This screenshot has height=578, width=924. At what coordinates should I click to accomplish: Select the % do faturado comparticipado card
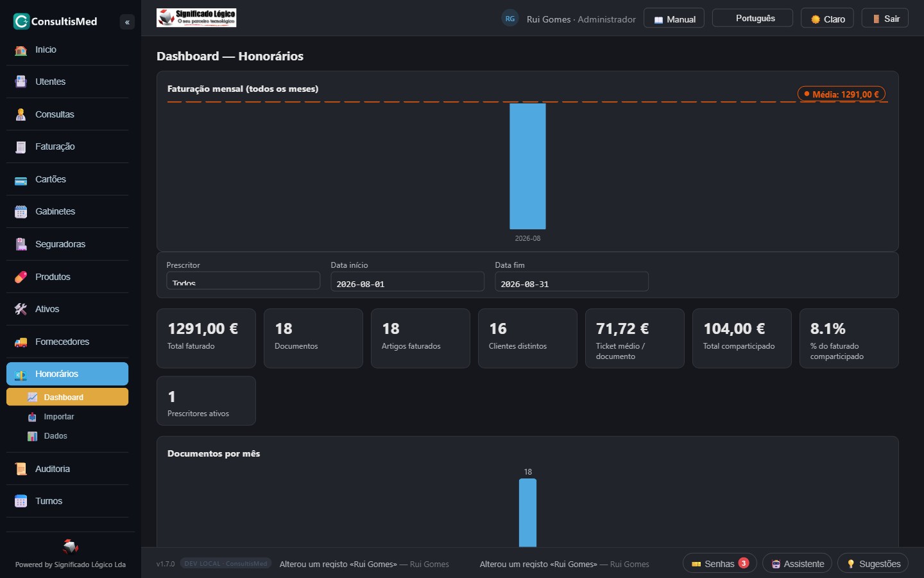click(849, 338)
